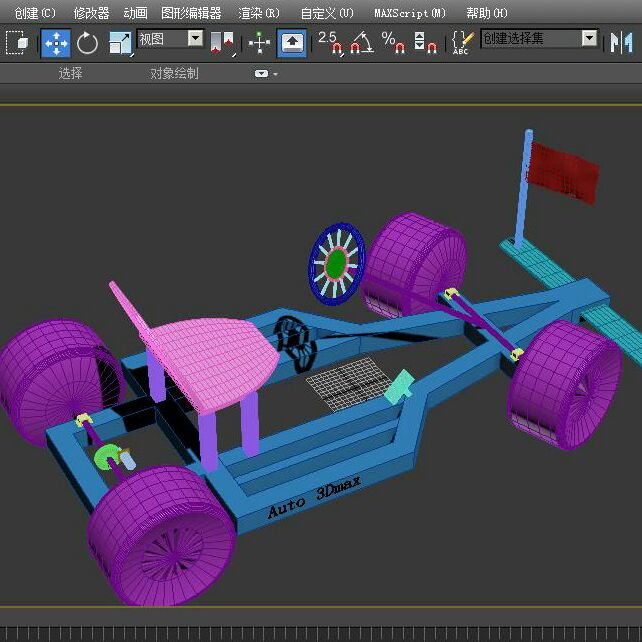
Task: Select the Move tool in toolbar
Action: tap(55, 43)
